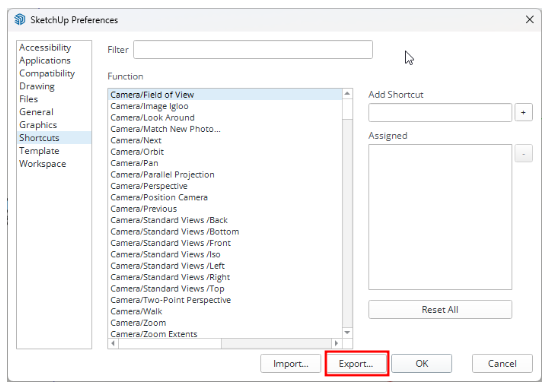This screenshot has height=386, width=550.
Task: Select Camera/Standard Views /Left
Action: coord(225,266)
